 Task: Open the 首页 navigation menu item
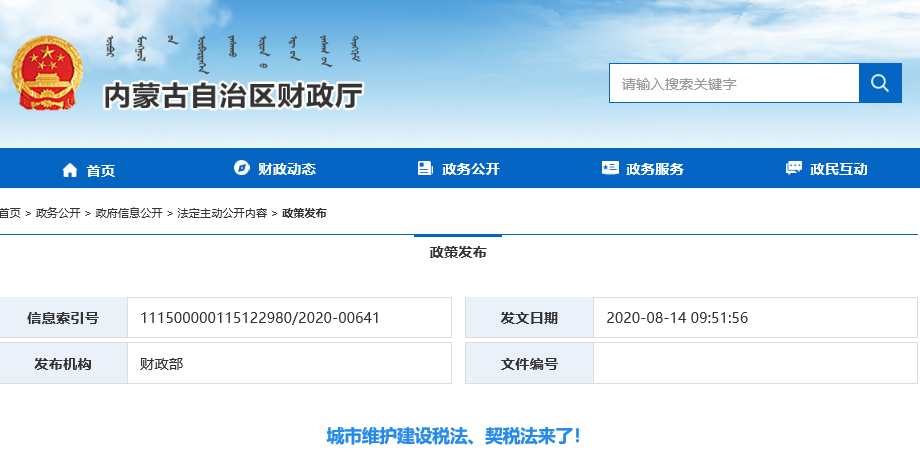coord(100,170)
